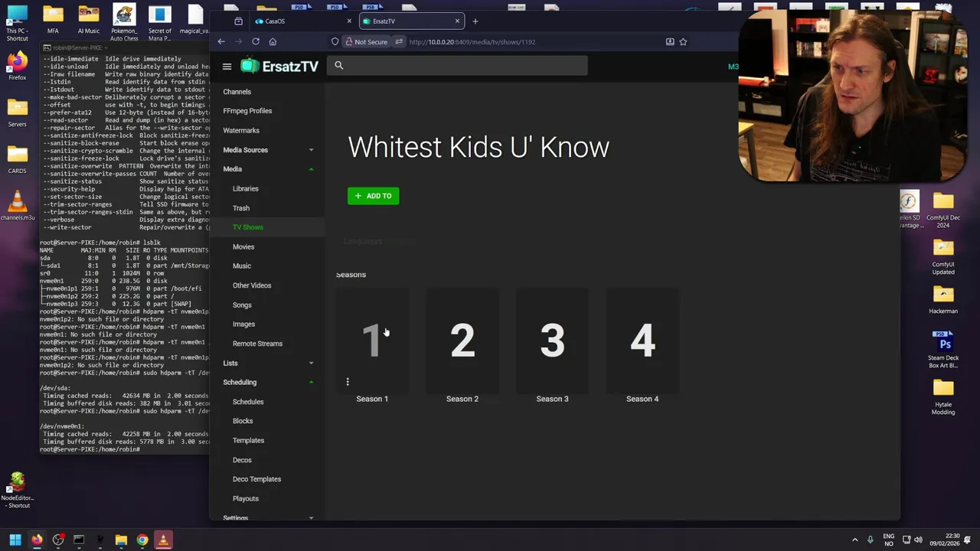Viewport: 980px width, 551px height.
Task: Open the Season 1 poster card
Action: [372, 340]
